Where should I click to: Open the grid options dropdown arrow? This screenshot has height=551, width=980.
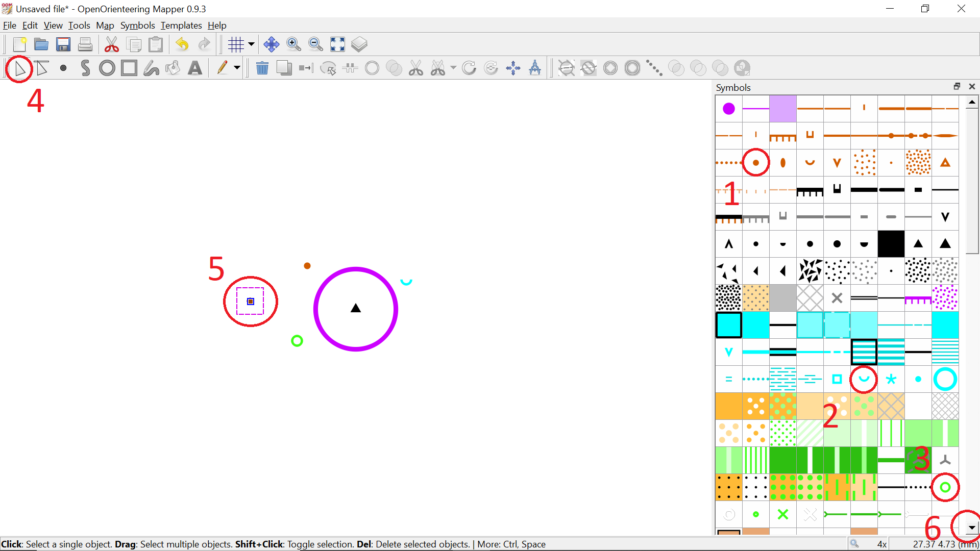coord(251,44)
